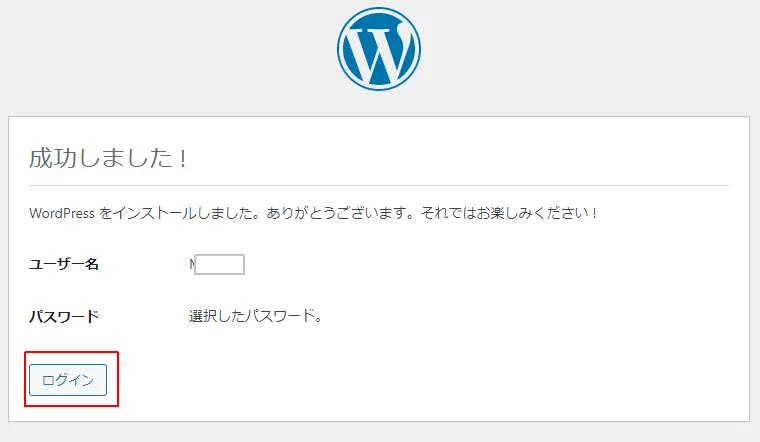Image resolution: width=760 pixels, height=442 pixels.
Task: Click the パスワード label
Action: [x=64, y=316]
